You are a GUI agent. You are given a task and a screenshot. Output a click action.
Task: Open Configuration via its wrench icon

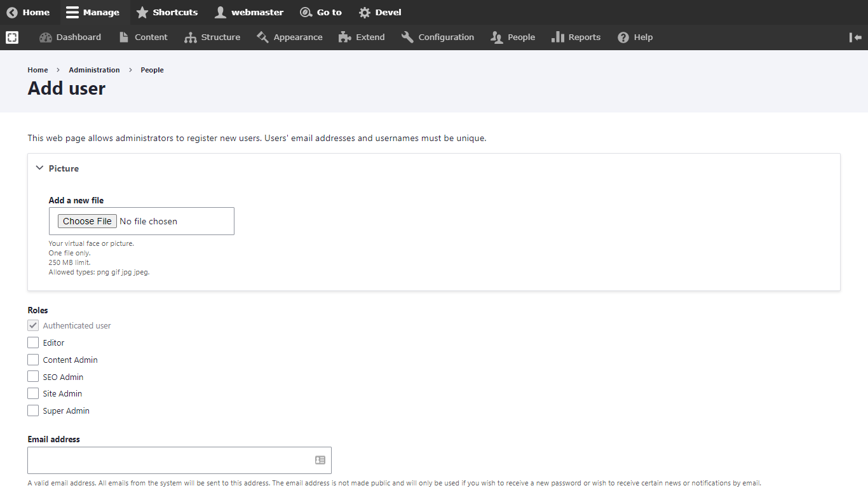407,37
